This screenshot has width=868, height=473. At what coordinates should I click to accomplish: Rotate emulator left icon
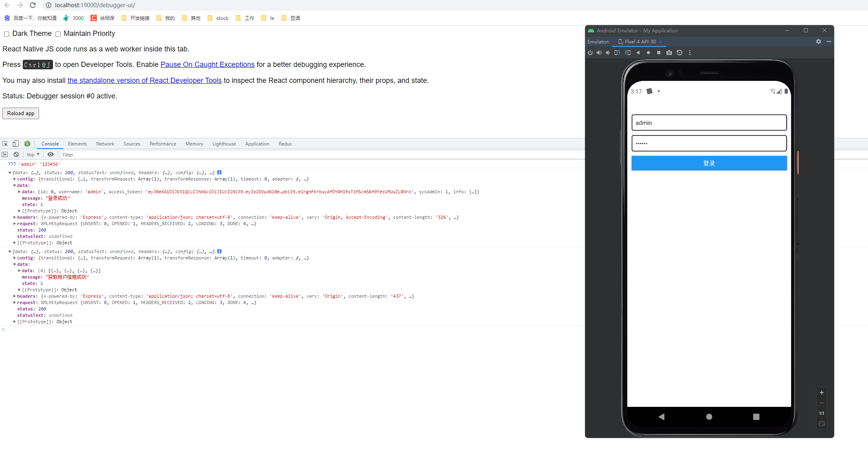(617, 53)
